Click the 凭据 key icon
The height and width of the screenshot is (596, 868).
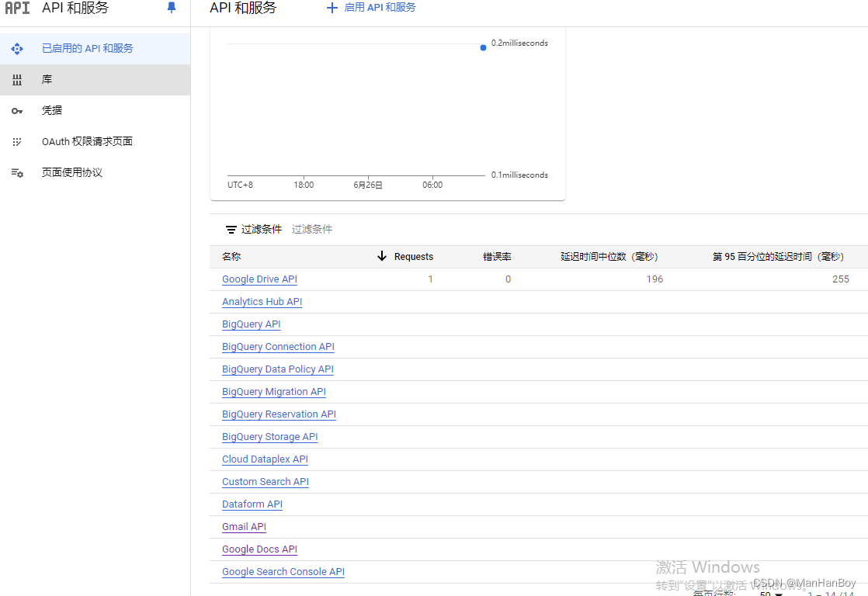[x=17, y=111]
